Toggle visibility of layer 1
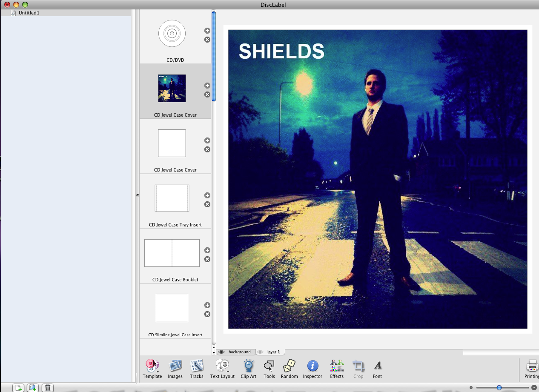This screenshot has height=392, width=539. coord(260,352)
